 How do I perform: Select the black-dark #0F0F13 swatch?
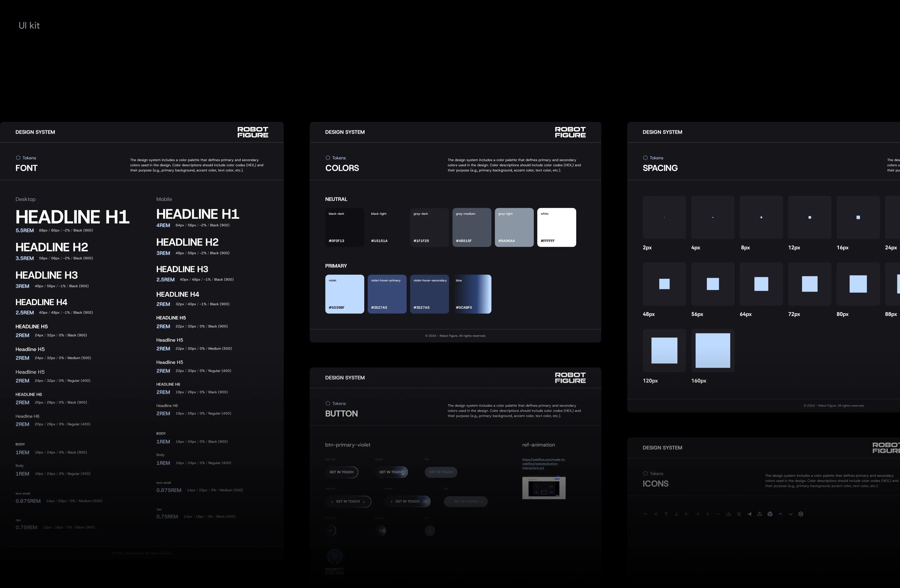pos(345,227)
